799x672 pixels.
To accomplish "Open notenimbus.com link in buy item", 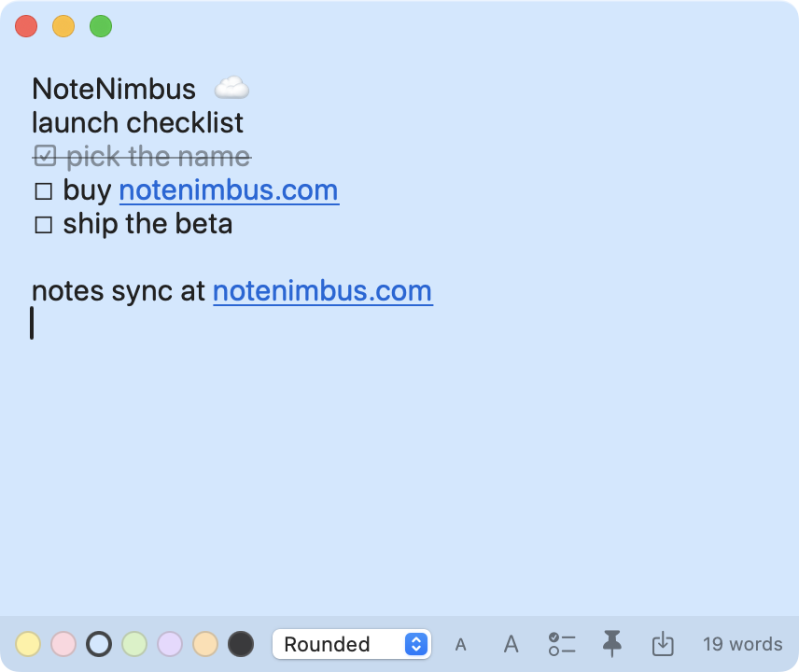I will (x=229, y=190).
